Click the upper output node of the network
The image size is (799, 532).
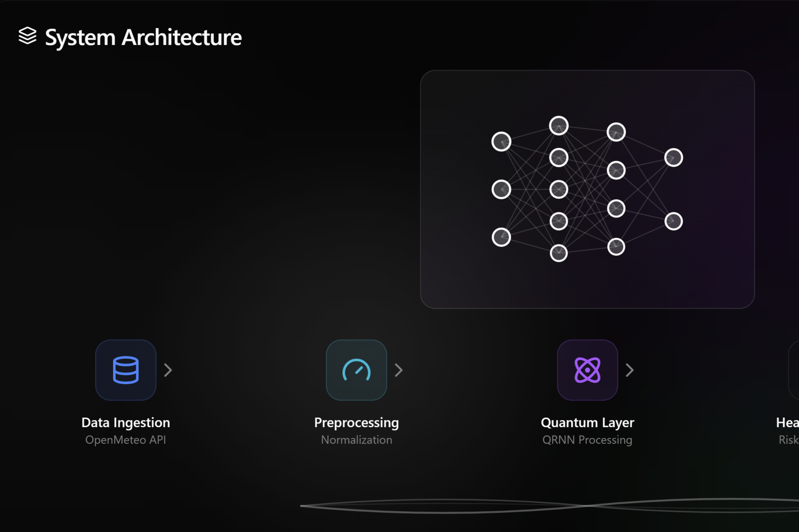pyautogui.click(x=673, y=157)
